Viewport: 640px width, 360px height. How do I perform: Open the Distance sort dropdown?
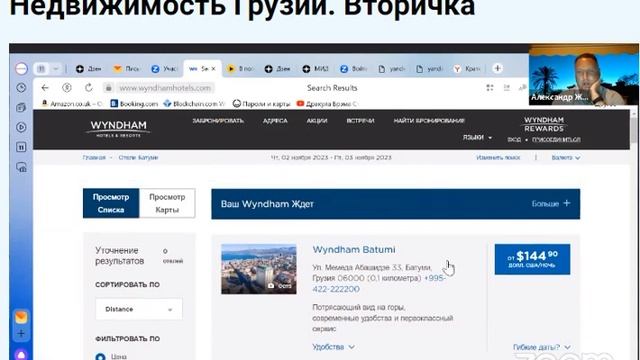point(139,309)
